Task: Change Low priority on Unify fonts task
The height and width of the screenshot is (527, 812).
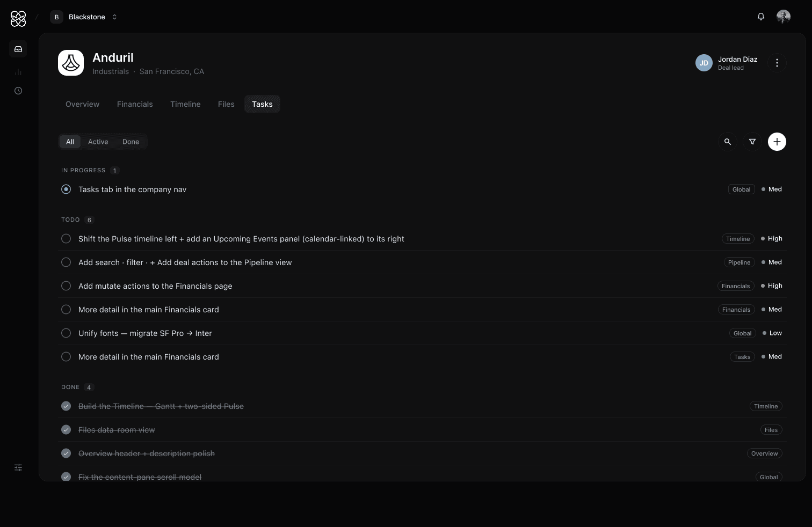Action: point(772,333)
